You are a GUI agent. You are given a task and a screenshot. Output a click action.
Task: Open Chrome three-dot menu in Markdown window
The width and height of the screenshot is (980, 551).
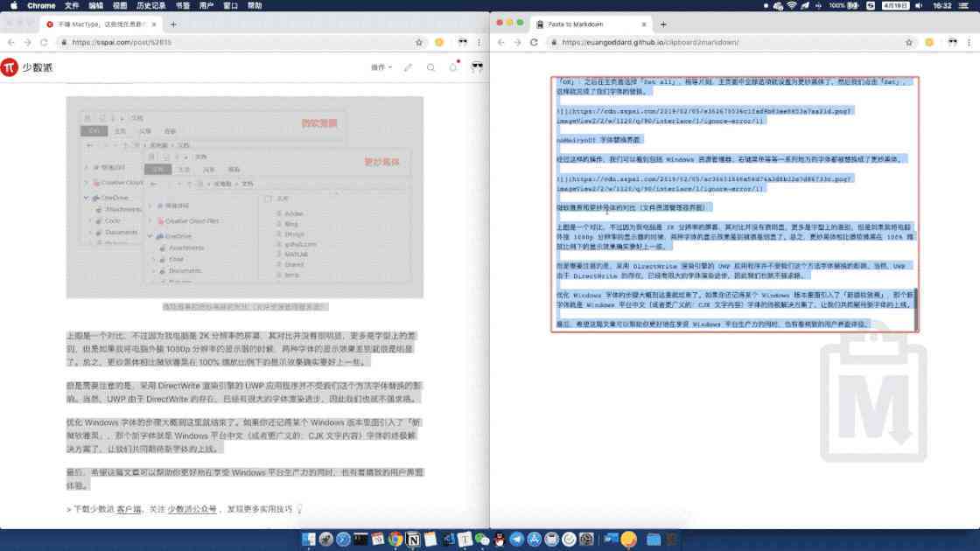click(969, 43)
